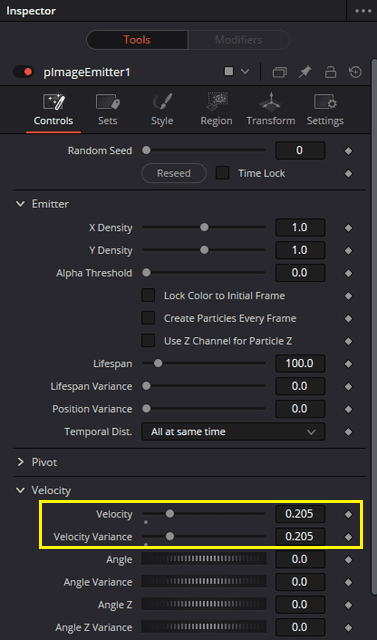Open the Inspector three-dot options menu
377x640 pixels.
click(363, 11)
